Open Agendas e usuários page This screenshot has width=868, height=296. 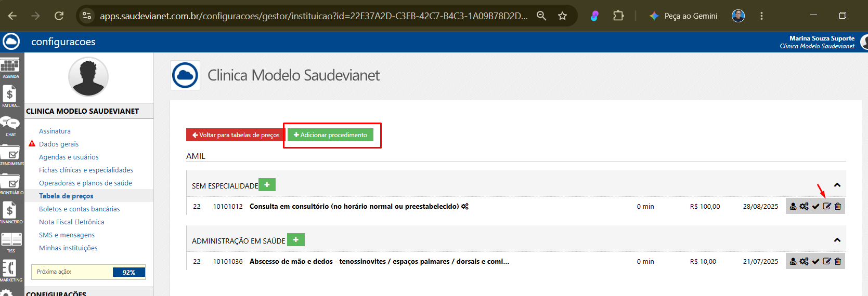coord(69,157)
